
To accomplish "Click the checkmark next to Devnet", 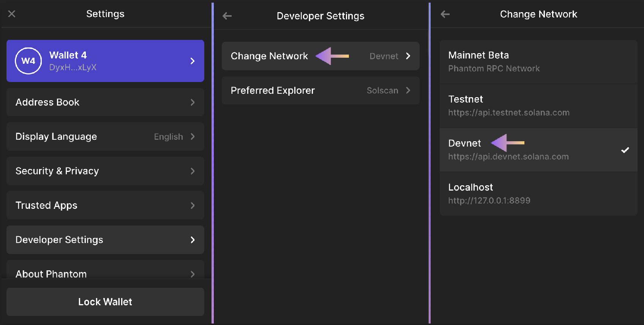I will [625, 150].
